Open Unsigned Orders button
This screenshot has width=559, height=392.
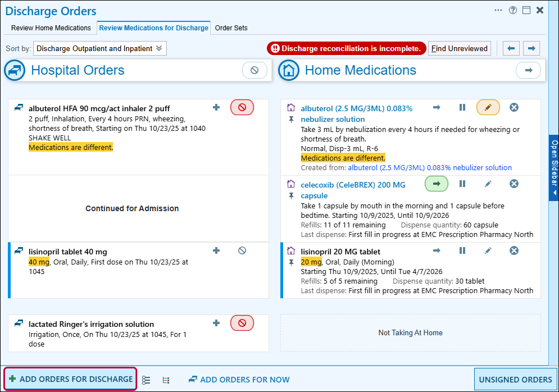516,380
